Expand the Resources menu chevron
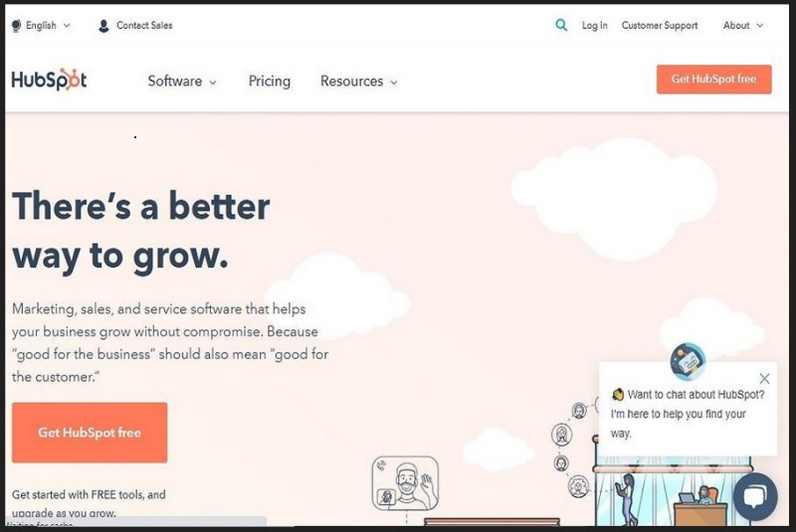Image resolution: width=796 pixels, height=532 pixels. pos(393,83)
